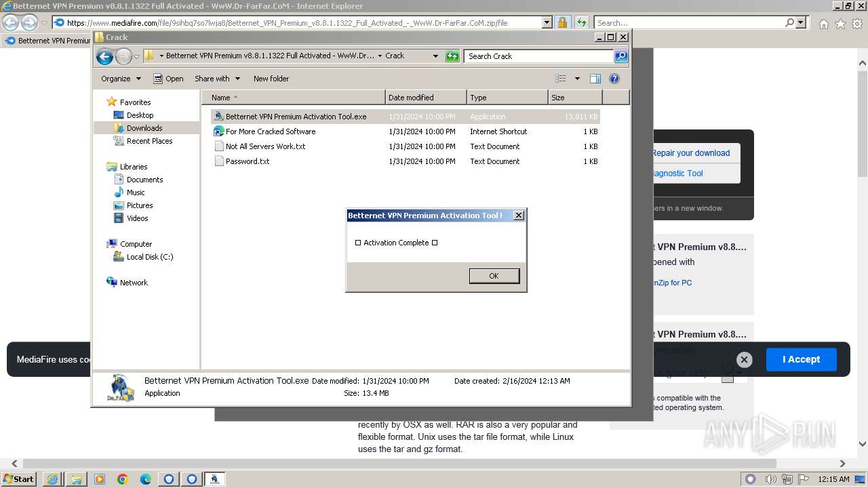Select Not All Servers Work.txt file
Screen dimensions: 868x488
406,146
